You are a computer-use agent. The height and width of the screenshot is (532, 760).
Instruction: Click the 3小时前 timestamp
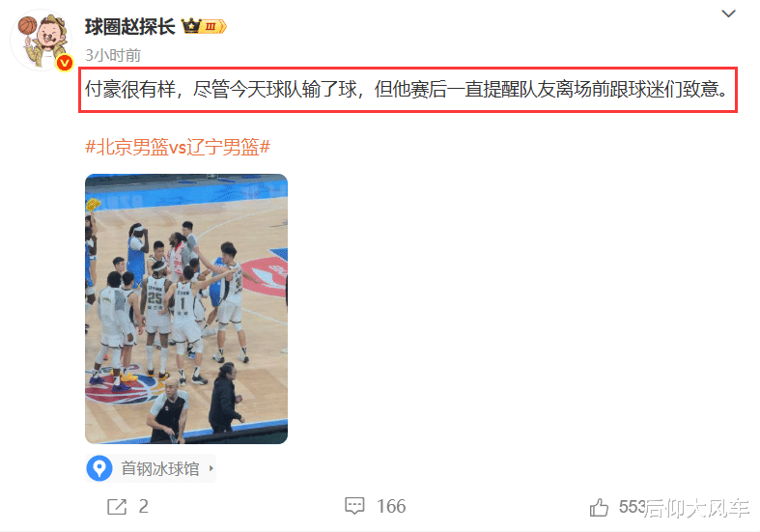113,55
